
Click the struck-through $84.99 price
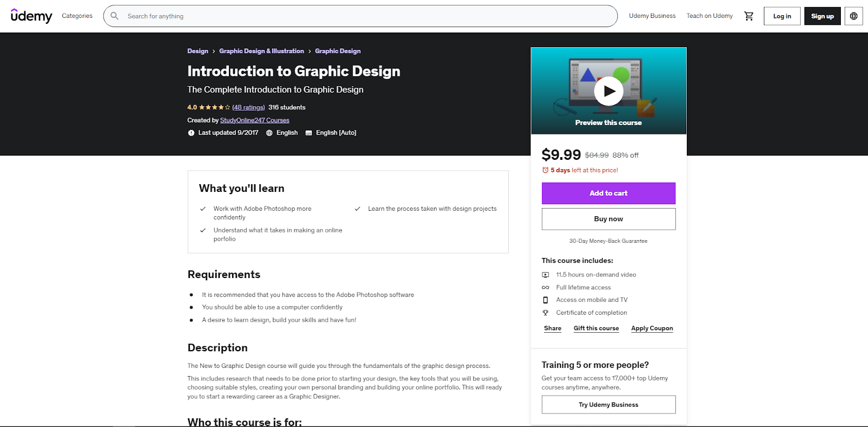click(597, 156)
